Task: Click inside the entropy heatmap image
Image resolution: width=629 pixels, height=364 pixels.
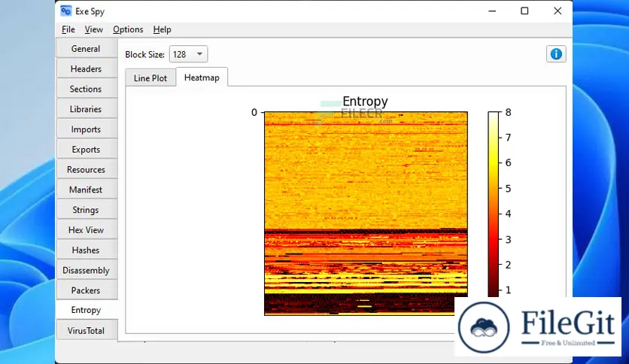Action: point(366,214)
